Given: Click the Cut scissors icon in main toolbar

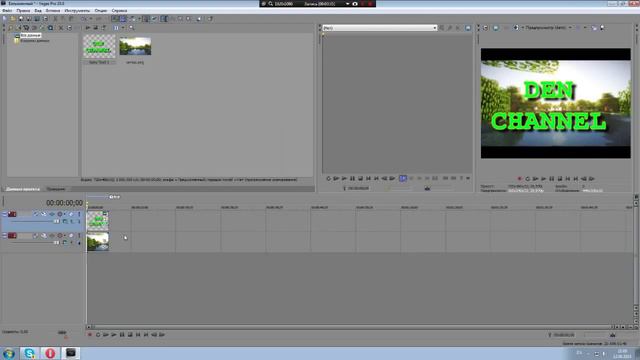Looking at the screenshot, I should [x=55, y=18].
